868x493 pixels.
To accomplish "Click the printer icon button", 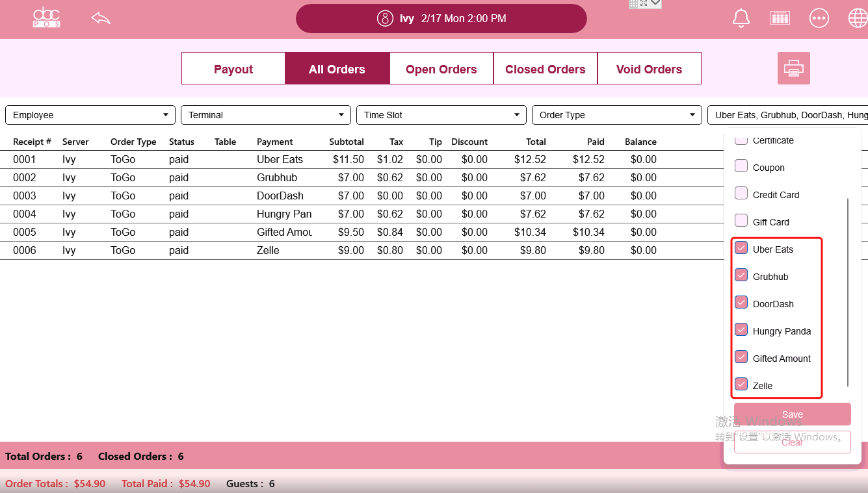I will point(794,68).
